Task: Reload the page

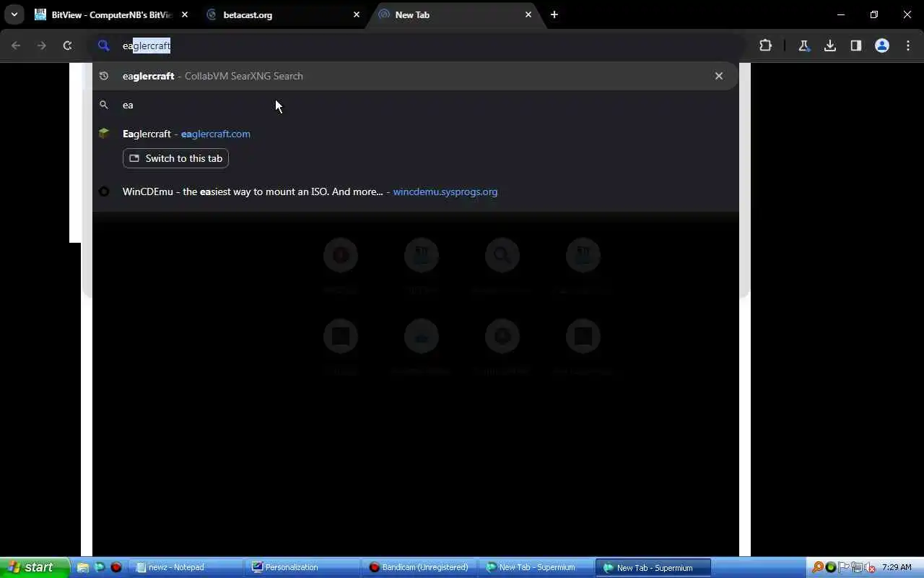Action: (x=67, y=46)
